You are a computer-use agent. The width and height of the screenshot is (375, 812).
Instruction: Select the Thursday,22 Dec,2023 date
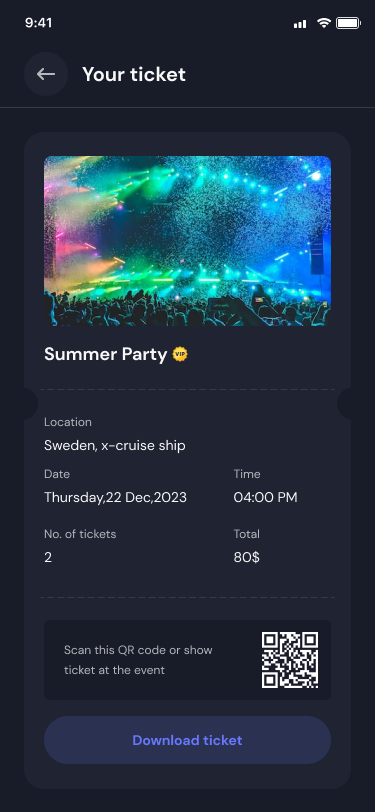point(116,498)
